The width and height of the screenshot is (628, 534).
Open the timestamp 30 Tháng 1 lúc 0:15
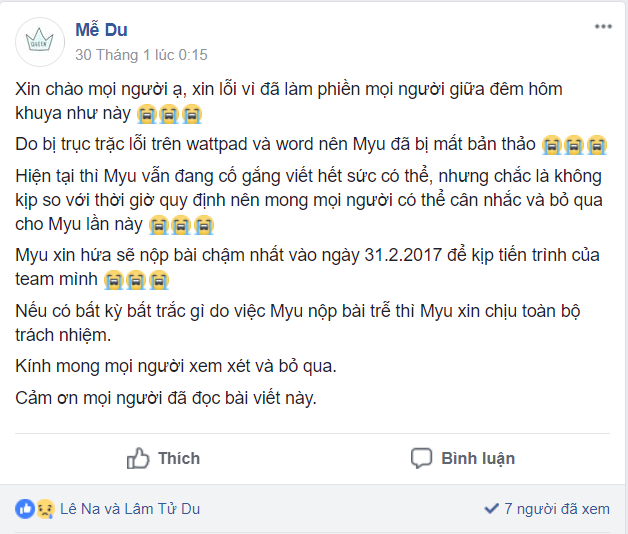click(x=141, y=55)
